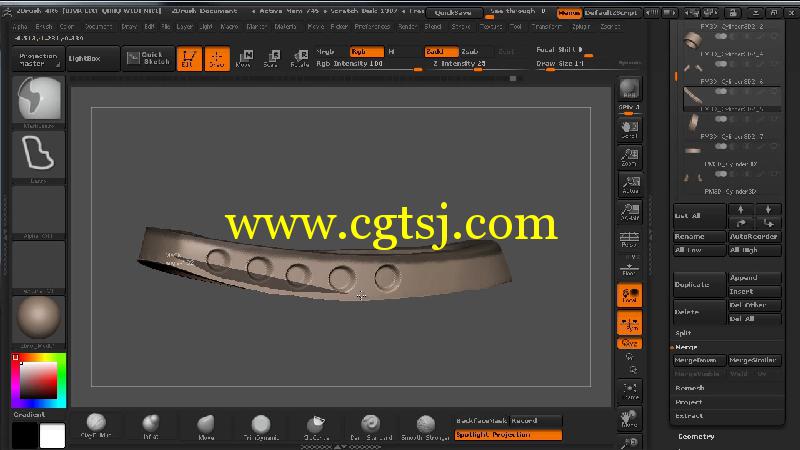Click the AutoReorder button

click(754, 237)
